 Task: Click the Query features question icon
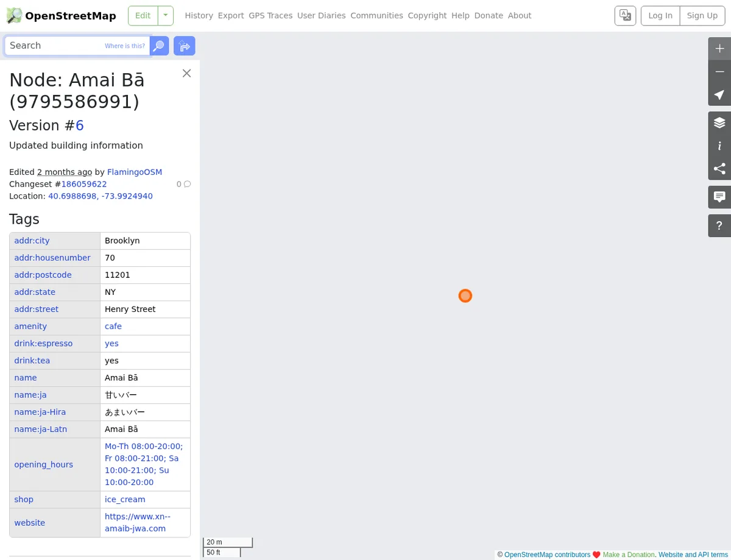pos(719,225)
